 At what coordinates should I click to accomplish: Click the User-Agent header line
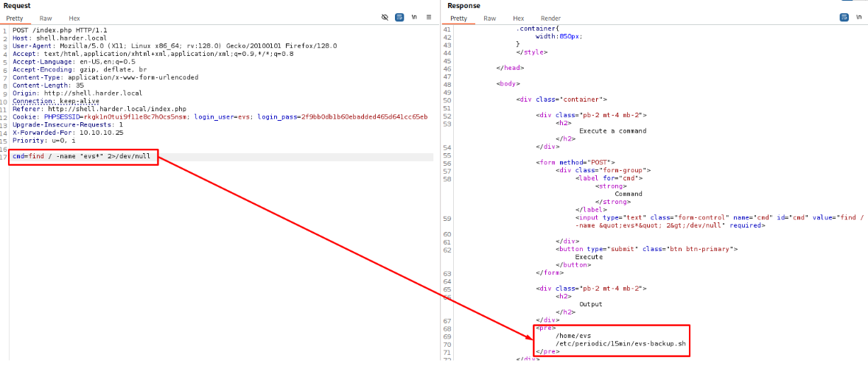(175, 46)
